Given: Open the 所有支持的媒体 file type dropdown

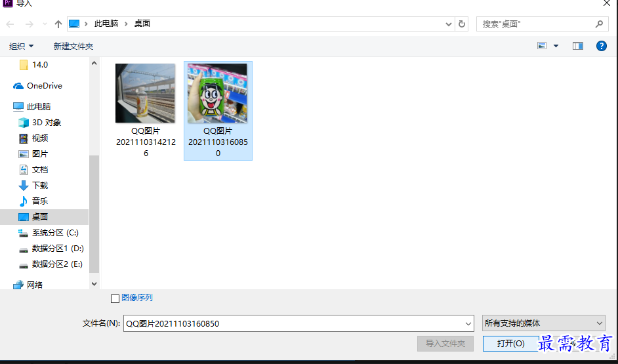Looking at the screenshot, I should coord(543,323).
